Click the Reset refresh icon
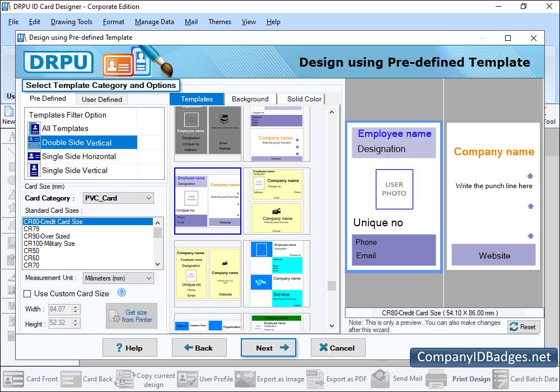The width and height of the screenshot is (560, 392). [x=514, y=326]
